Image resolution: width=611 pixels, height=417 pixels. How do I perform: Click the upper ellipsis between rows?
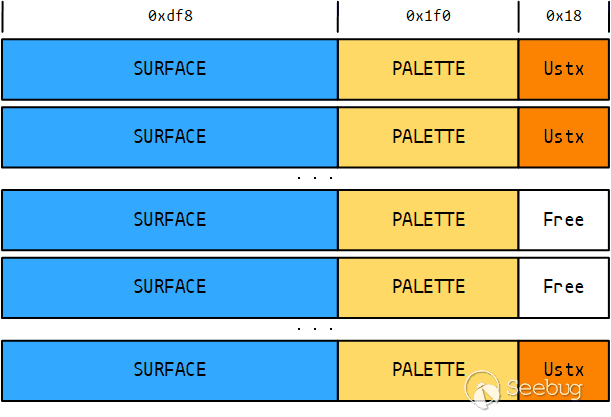[x=314, y=178]
